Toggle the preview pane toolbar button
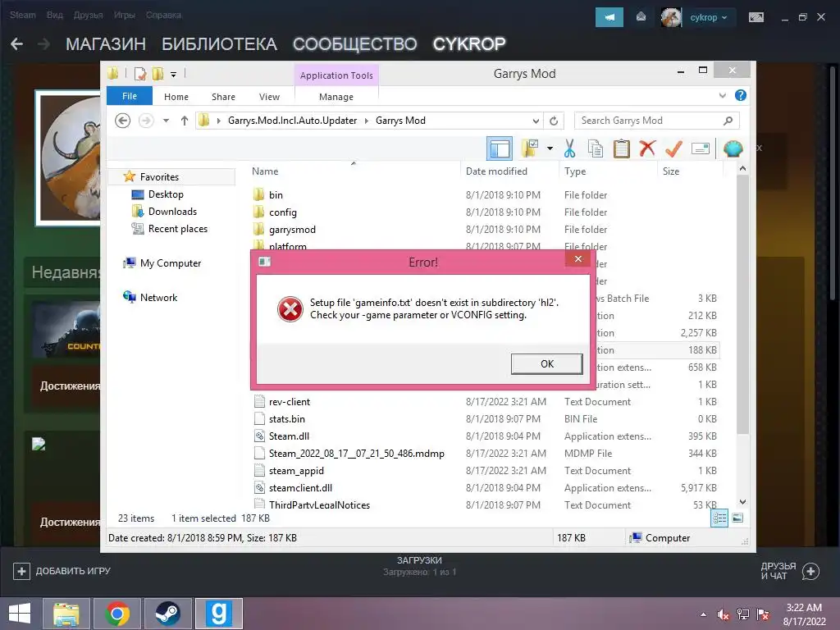 [x=500, y=148]
